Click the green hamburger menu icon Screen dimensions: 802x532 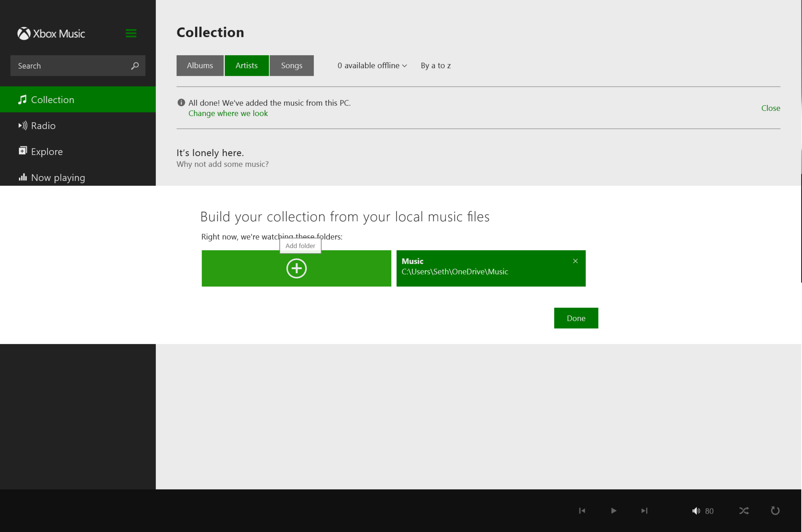click(131, 33)
